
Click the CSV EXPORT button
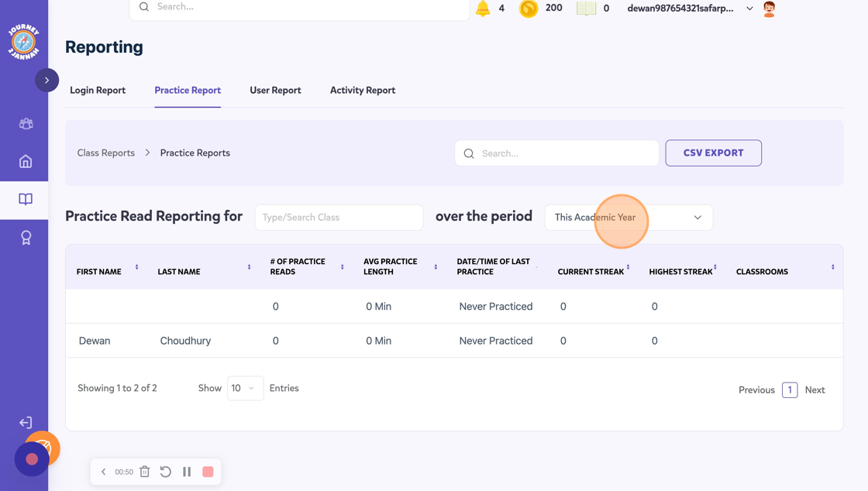point(713,153)
